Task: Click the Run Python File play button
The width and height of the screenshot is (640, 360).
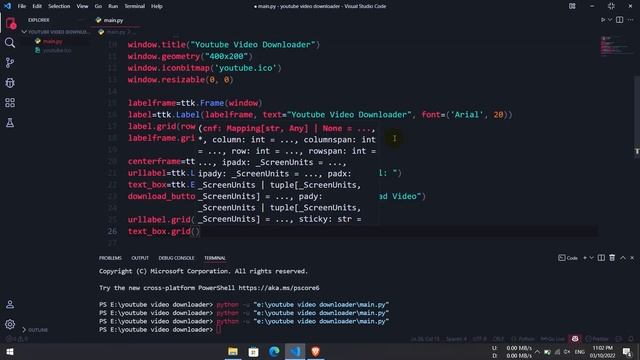Action: coord(602,20)
